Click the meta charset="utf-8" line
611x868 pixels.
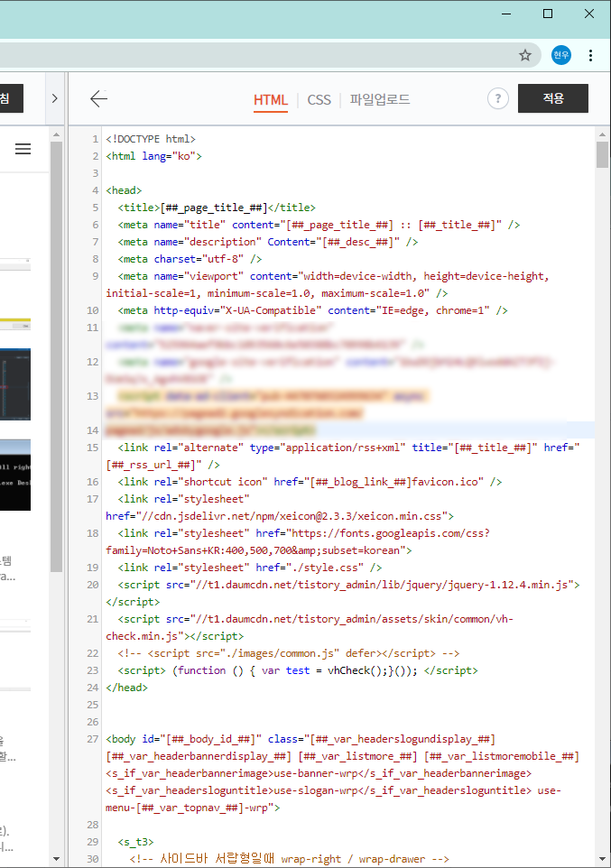190,259
